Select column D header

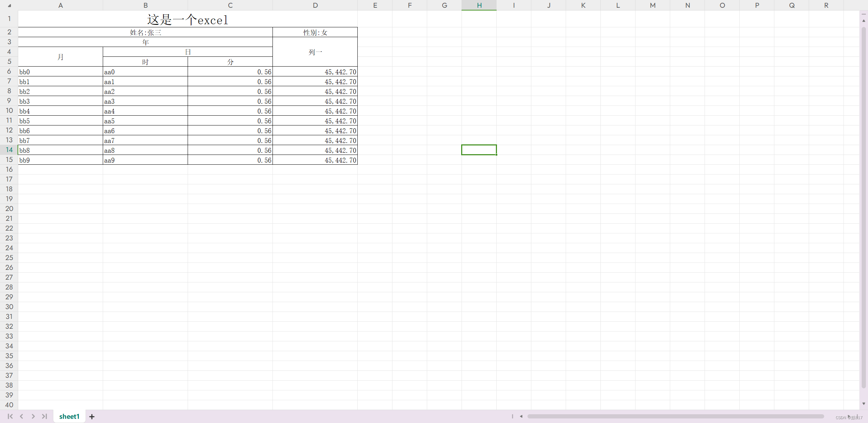click(x=315, y=5)
